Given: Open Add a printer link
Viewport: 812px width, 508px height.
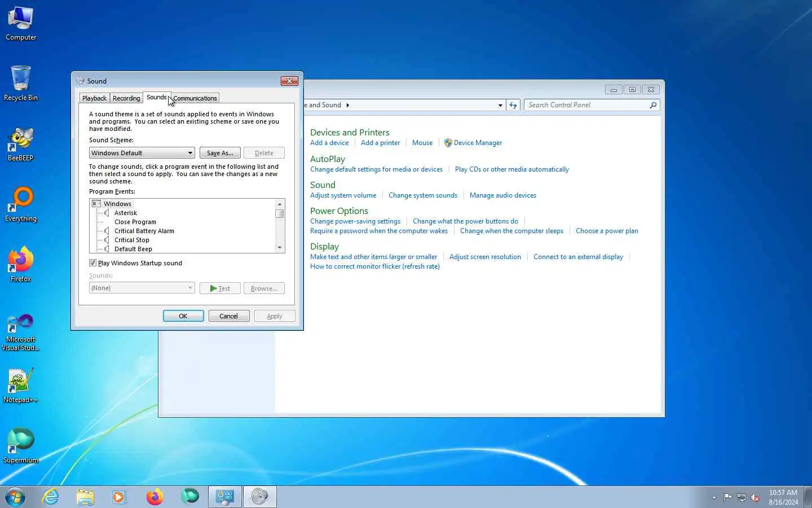Looking at the screenshot, I should pyautogui.click(x=380, y=143).
